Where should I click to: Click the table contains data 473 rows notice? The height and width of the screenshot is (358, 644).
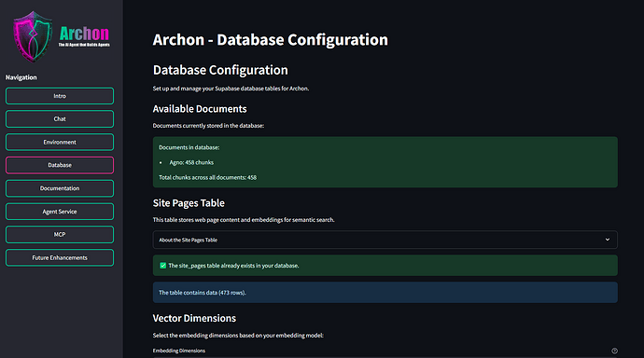[385, 293]
